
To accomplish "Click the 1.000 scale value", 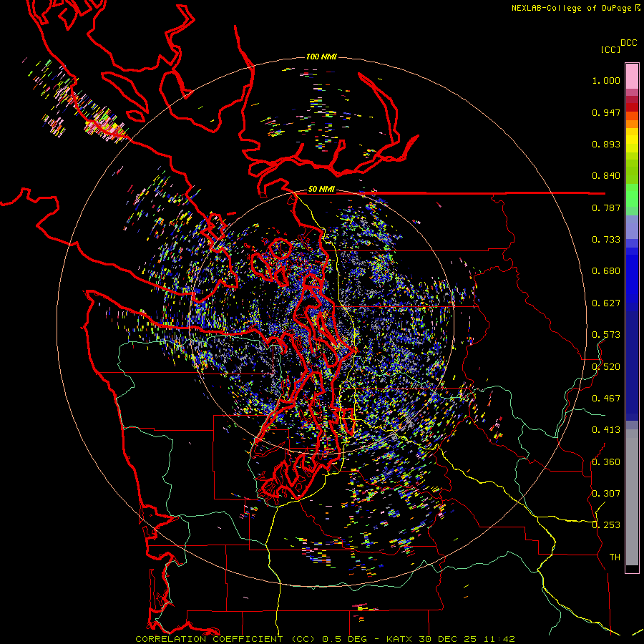I will pos(606,80).
